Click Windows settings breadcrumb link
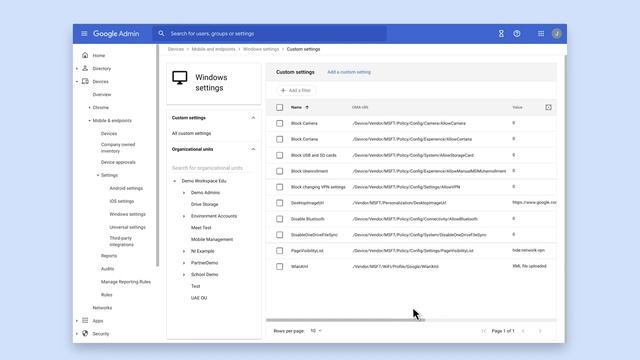The width and height of the screenshot is (640, 360). 261,49
